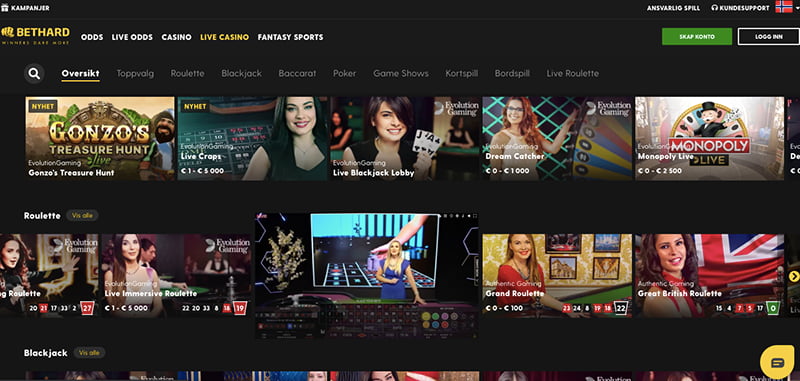This screenshot has width=800, height=381.
Task: Select the Live Roulette tab
Action: [572, 73]
